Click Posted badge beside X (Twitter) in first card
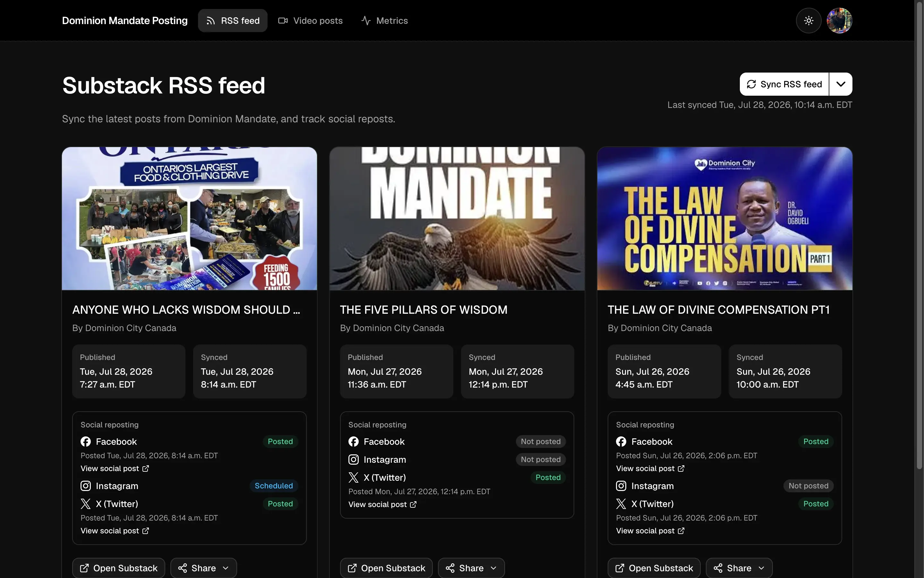Viewport: 924px width, 578px height. (x=280, y=504)
